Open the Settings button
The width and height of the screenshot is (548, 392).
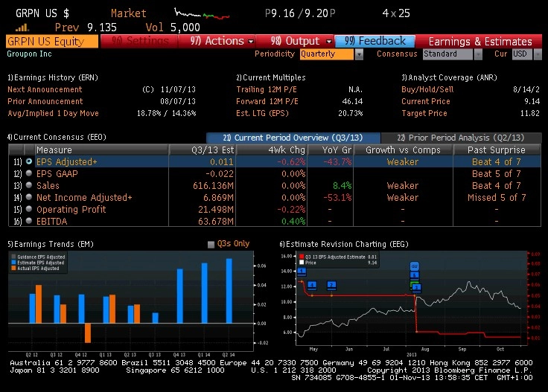139,41
